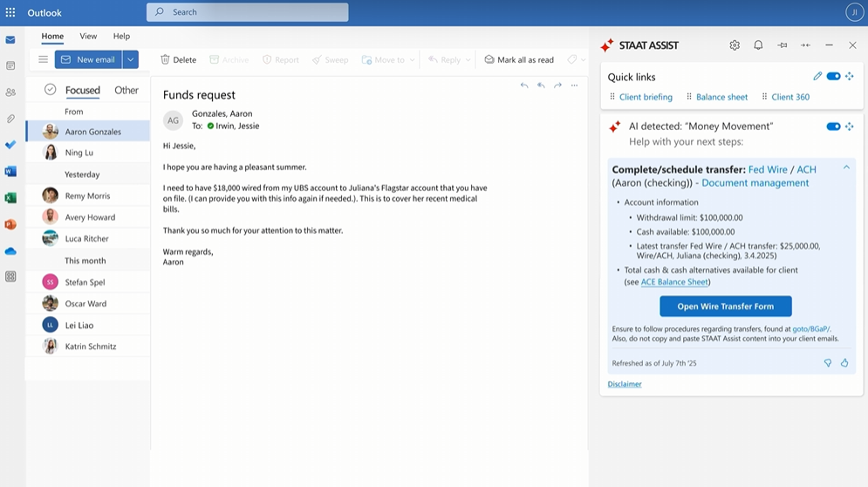Open the Help ribbon tab
The height and width of the screenshot is (487, 868).
121,36
